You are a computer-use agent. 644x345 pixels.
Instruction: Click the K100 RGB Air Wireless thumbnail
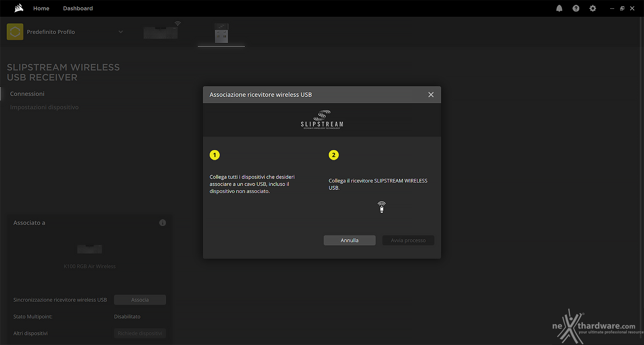90,249
